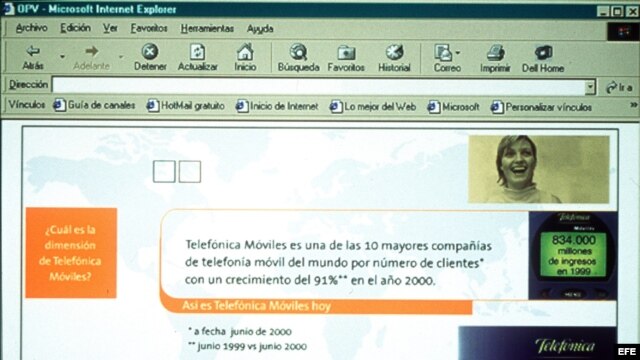Go to the Inicio home page
The image size is (640, 360).
click(245, 57)
